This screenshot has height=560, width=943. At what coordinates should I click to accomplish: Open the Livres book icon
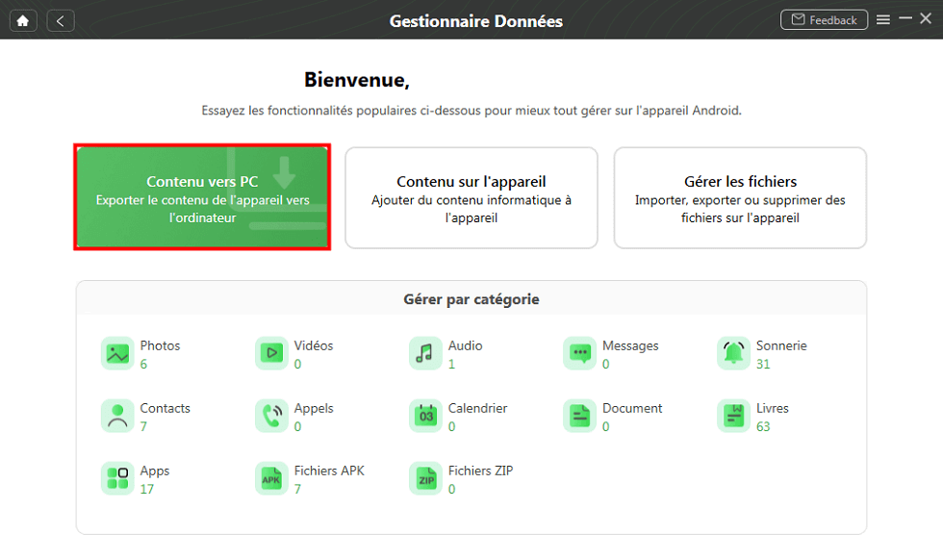click(733, 416)
